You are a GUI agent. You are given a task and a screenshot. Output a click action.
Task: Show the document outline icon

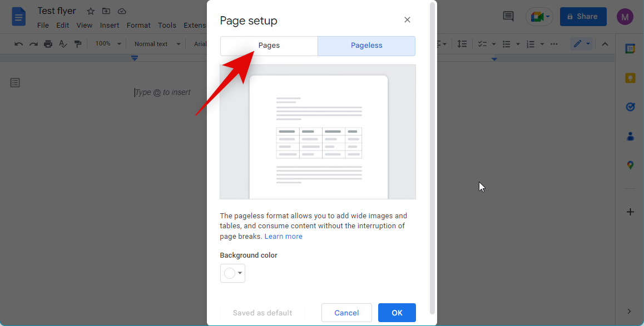(15, 83)
